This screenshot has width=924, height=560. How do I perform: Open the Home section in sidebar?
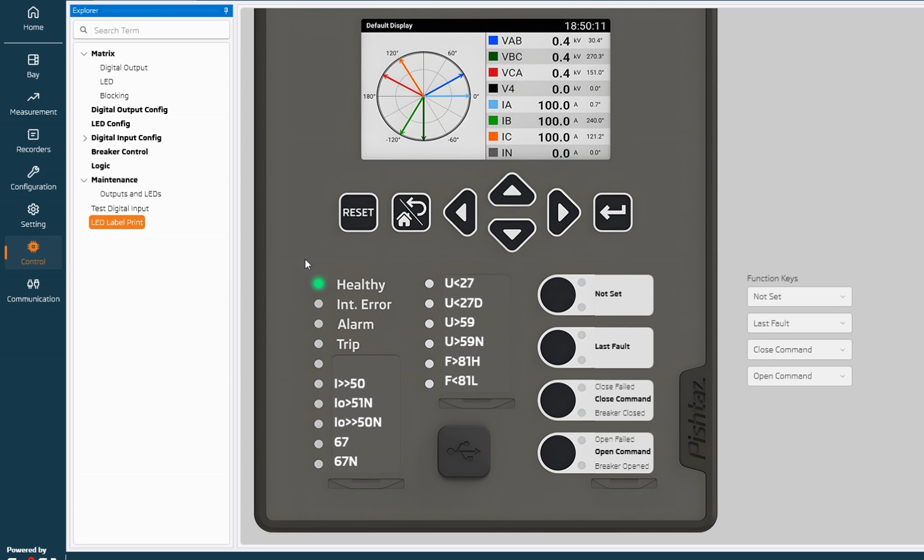click(x=33, y=19)
